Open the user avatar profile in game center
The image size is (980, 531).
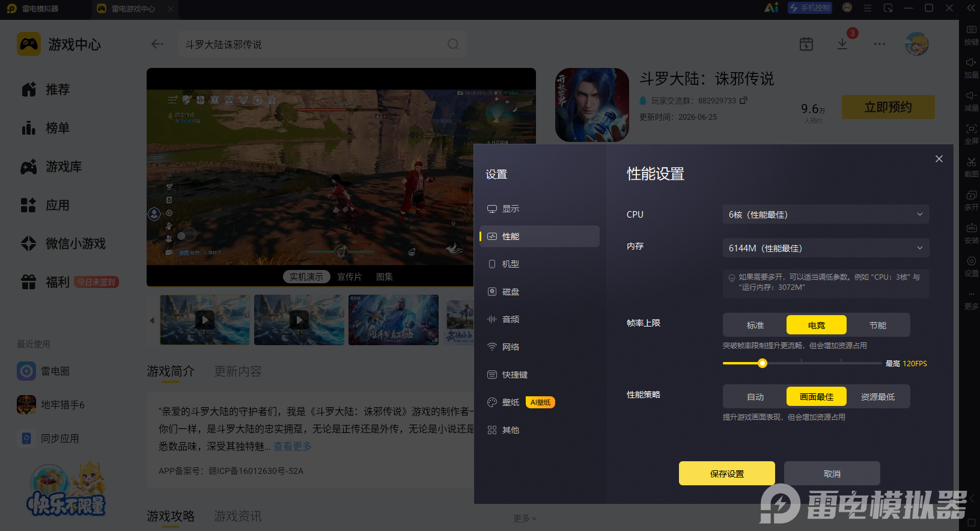(x=917, y=44)
